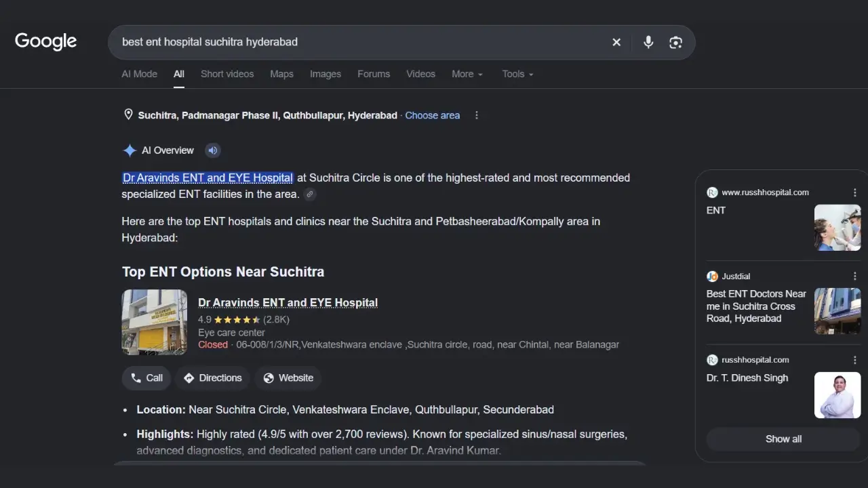Screen dimensions: 868x488
Task: Get Directions to the hospital
Action: tap(213, 378)
